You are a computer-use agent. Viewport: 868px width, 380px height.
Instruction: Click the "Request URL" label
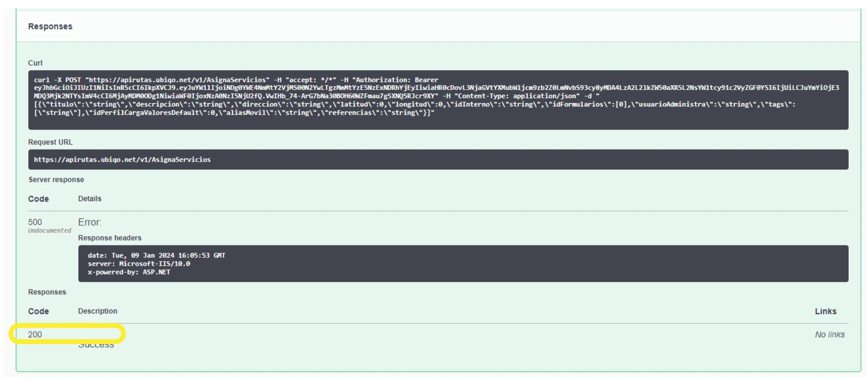pyautogui.click(x=50, y=142)
